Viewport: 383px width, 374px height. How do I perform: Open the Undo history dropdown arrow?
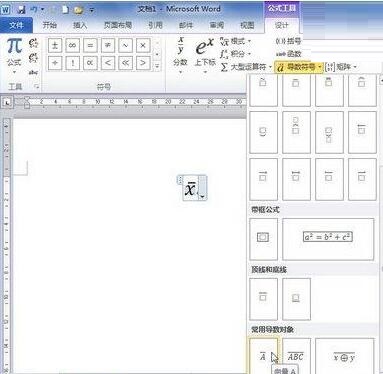[42, 10]
